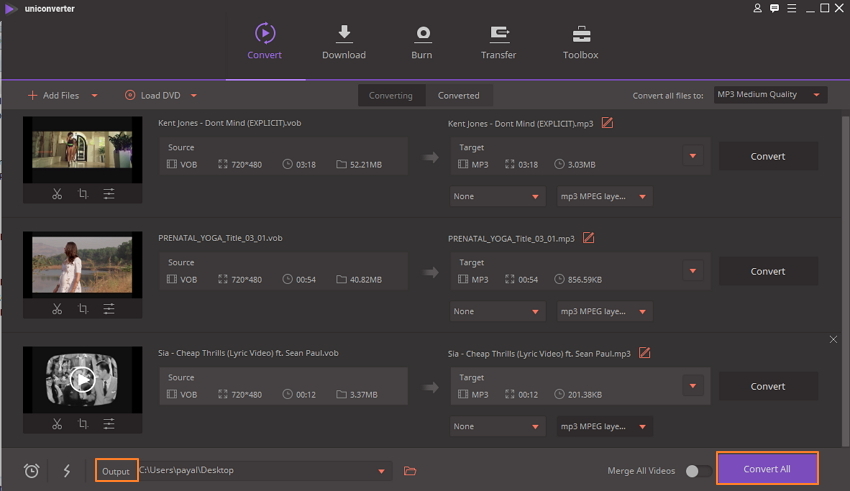Trim the Kent Jones video with scissors icon
This screenshot has height=491, width=850.
click(x=57, y=193)
